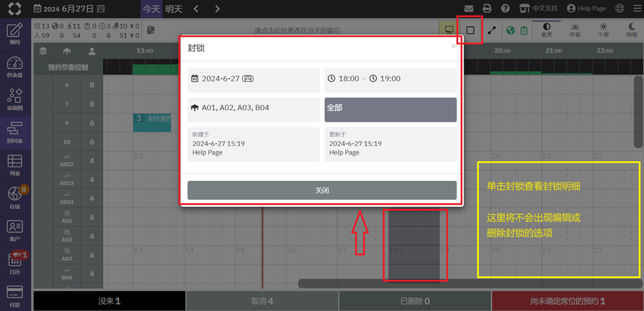644x311 pixels.
Task: Click the red 尚未确定席位的预约 1 button
Action: [x=567, y=301]
